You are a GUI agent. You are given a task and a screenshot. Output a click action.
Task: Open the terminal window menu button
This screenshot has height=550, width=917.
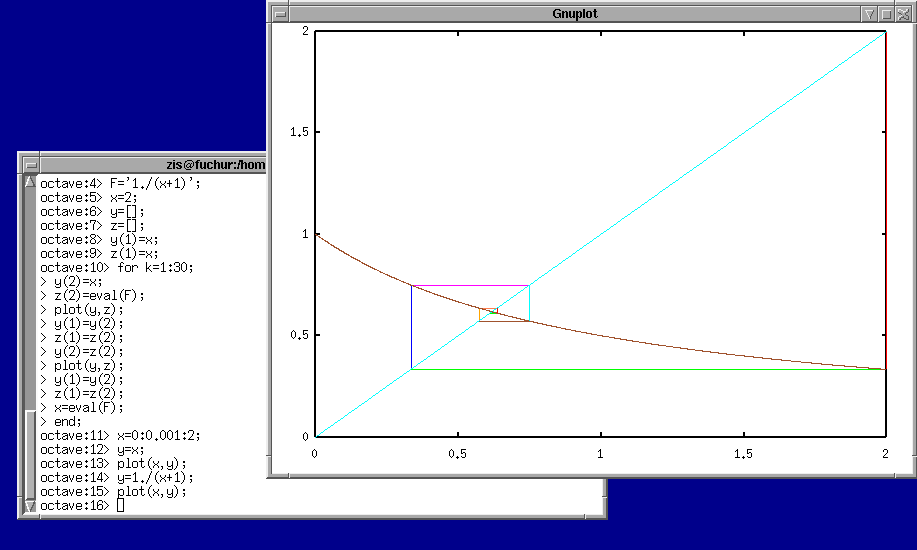click(x=30, y=165)
